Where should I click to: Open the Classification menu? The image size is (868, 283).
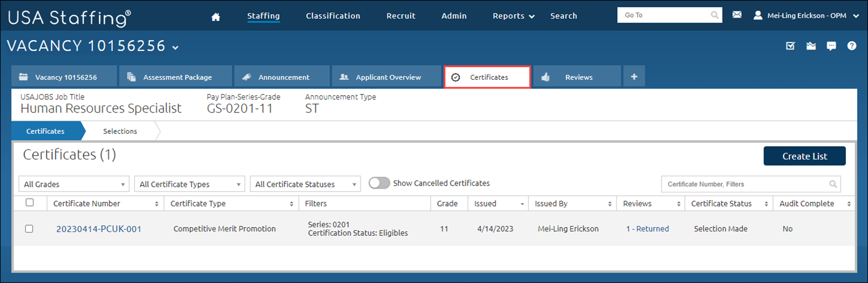pyautogui.click(x=333, y=16)
